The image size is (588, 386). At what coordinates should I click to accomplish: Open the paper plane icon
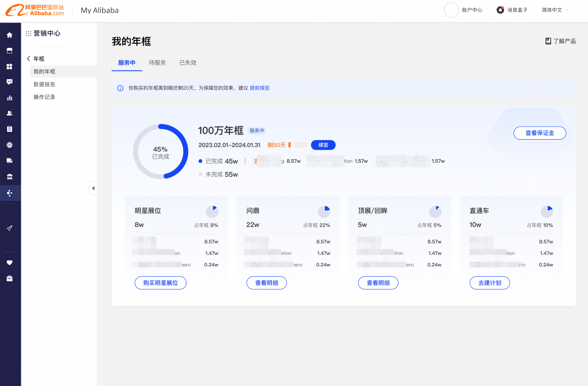point(10,228)
